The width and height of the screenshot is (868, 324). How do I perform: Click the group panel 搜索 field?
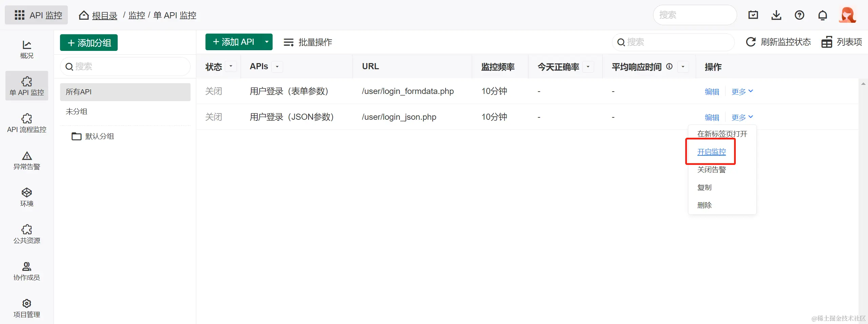(x=125, y=66)
